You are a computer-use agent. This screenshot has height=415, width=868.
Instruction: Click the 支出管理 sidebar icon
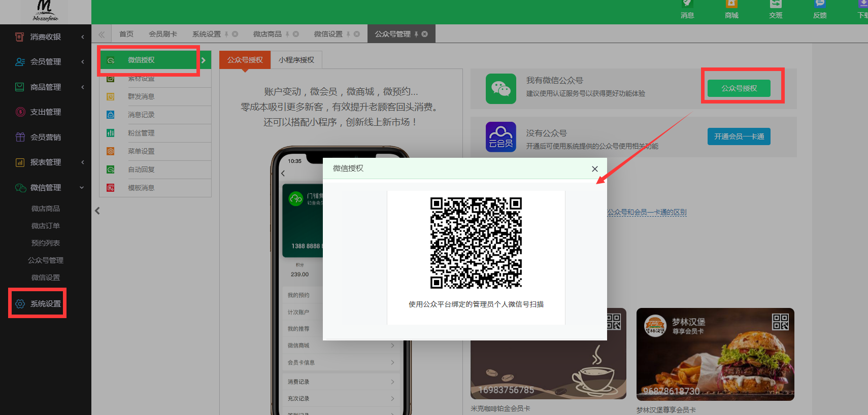coord(20,112)
